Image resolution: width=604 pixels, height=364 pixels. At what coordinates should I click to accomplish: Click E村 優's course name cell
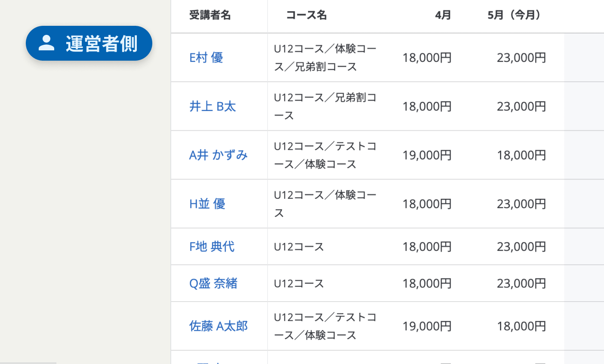pos(325,58)
